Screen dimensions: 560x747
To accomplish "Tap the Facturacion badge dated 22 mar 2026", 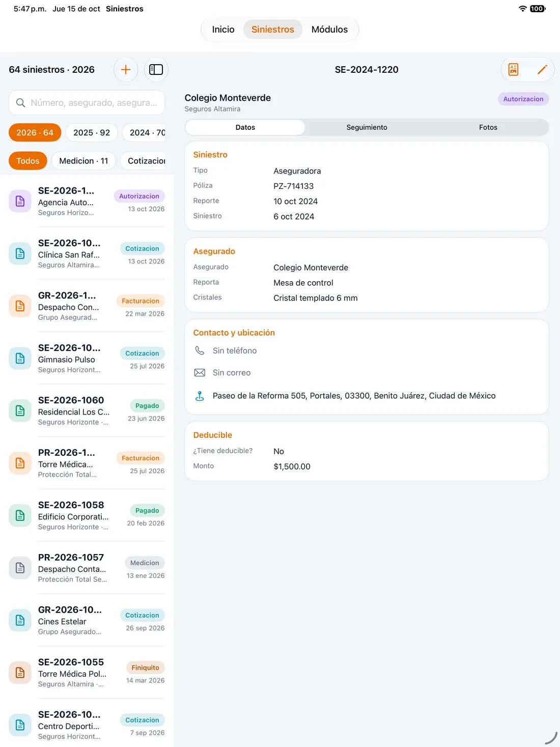I will (x=141, y=301).
